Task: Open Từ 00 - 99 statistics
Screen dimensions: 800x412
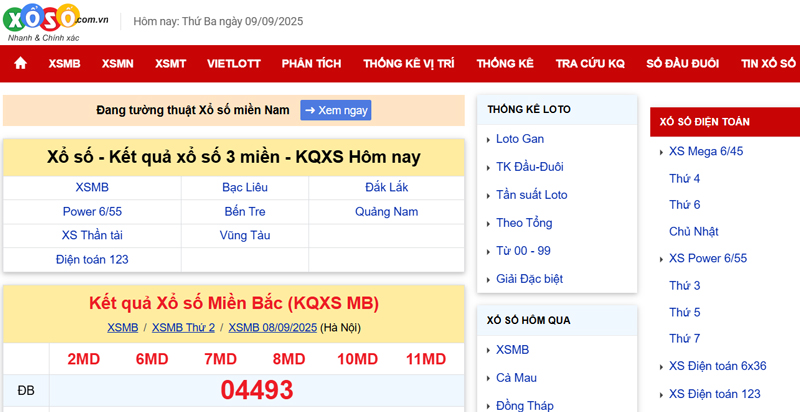Action: (523, 251)
